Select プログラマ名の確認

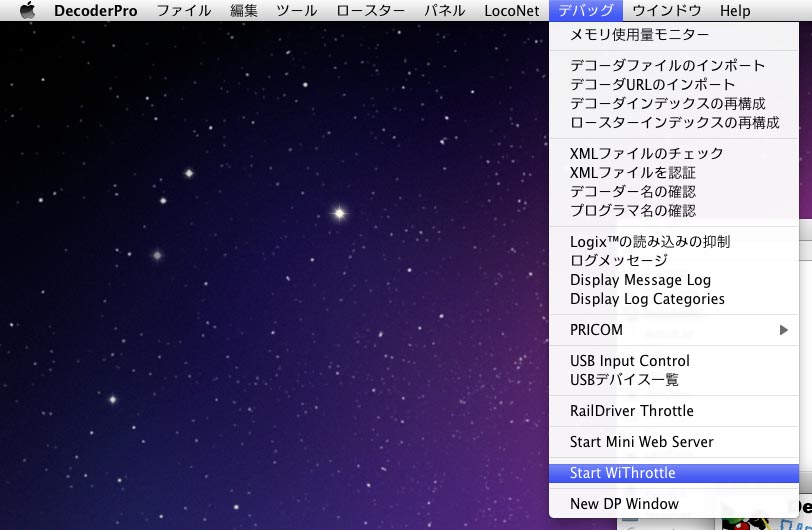pyautogui.click(x=674, y=211)
